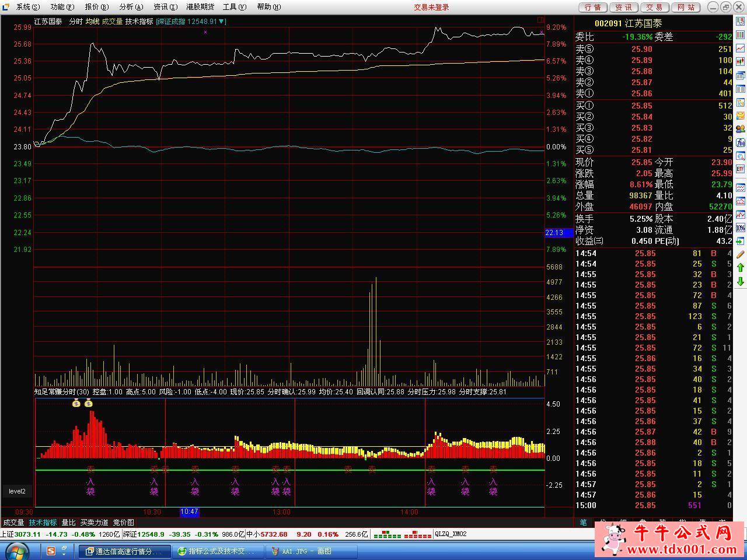Image resolution: width=747 pixels, height=560 pixels.
Task: Click the 交易 button at top right
Action: 654,7
